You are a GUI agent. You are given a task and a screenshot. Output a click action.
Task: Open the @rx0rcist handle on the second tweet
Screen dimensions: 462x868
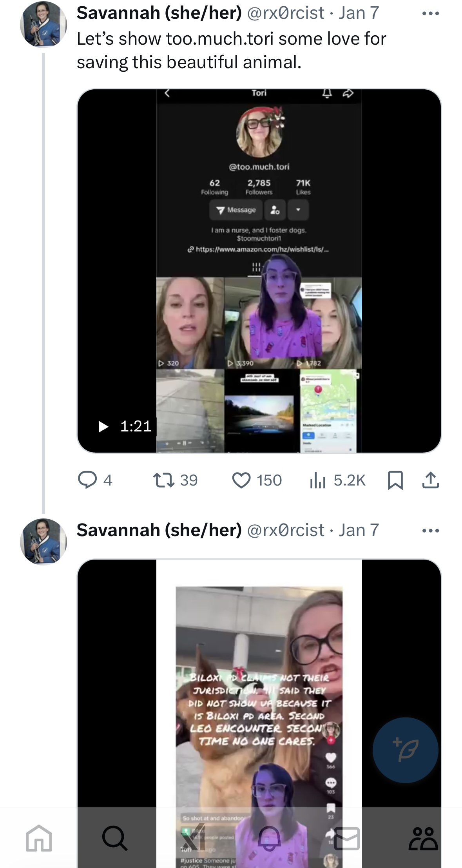pyautogui.click(x=286, y=530)
